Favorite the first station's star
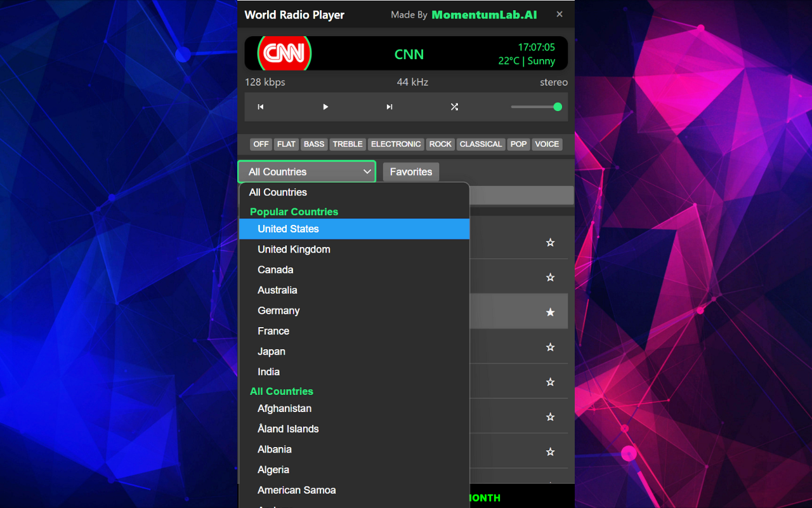812x508 pixels. click(550, 243)
